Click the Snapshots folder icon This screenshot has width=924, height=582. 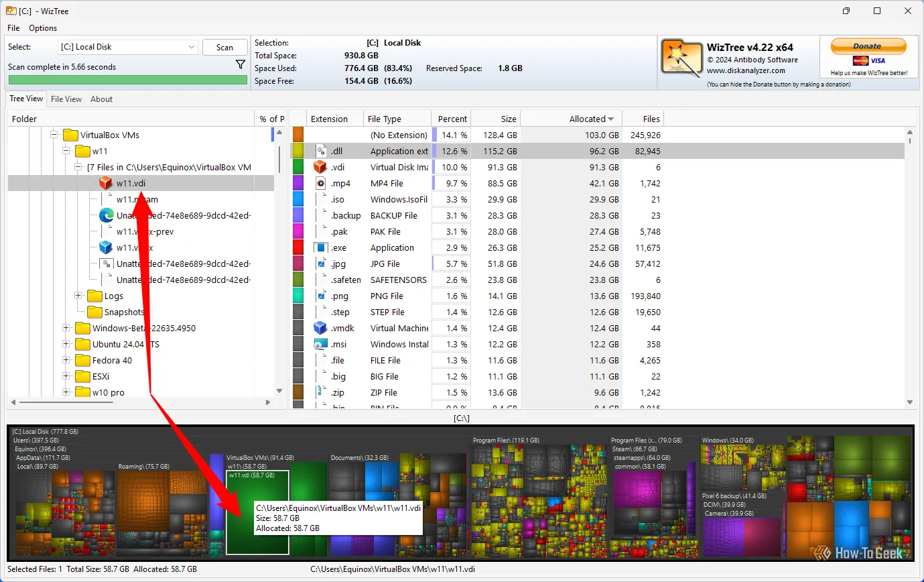pos(94,312)
